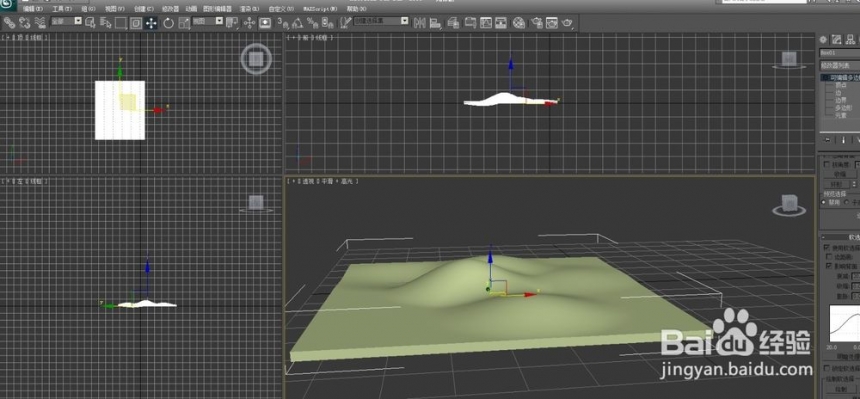Open the Material Editor icon
Image resolution: width=860 pixels, height=399 pixels.
(x=519, y=23)
